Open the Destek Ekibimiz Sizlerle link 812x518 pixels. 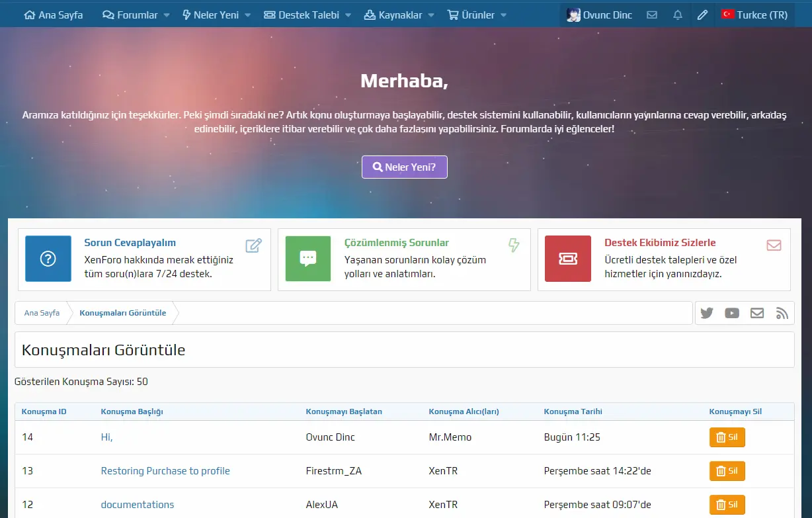point(660,243)
